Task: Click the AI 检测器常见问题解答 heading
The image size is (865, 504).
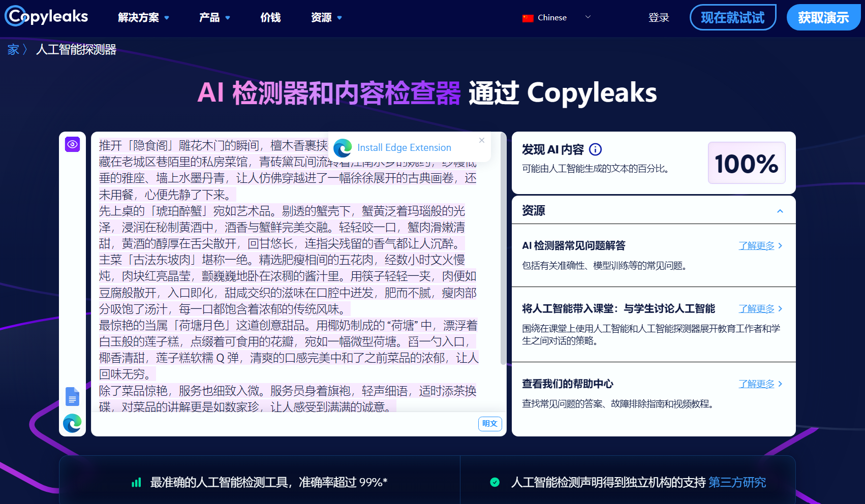Action: 574,246
